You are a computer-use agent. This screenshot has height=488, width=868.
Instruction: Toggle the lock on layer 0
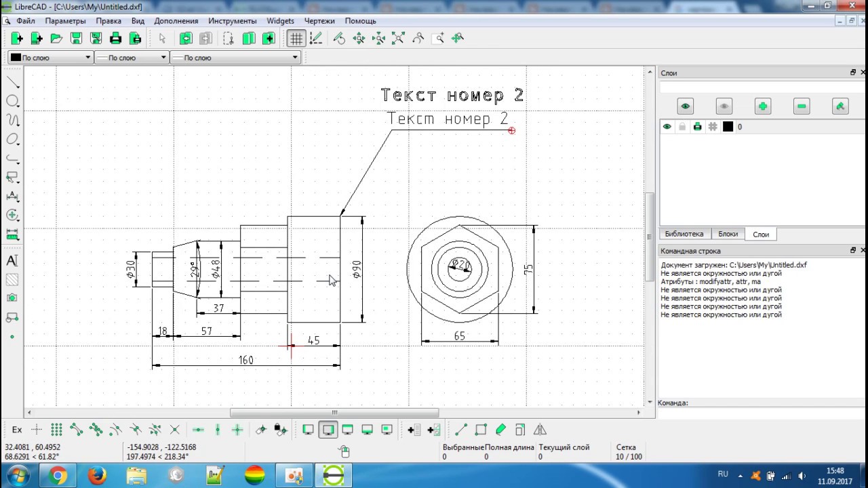682,127
